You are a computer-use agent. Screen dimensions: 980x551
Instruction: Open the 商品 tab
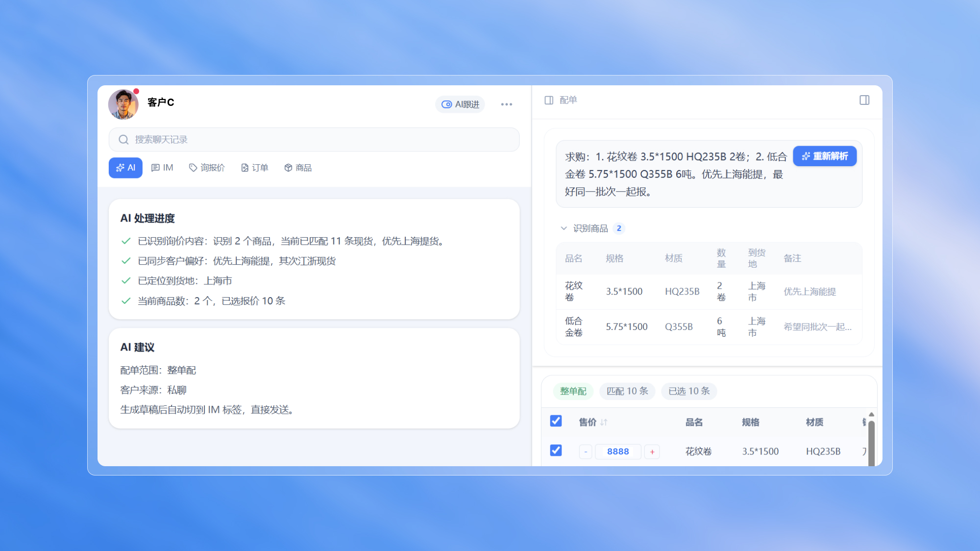[x=298, y=168]
